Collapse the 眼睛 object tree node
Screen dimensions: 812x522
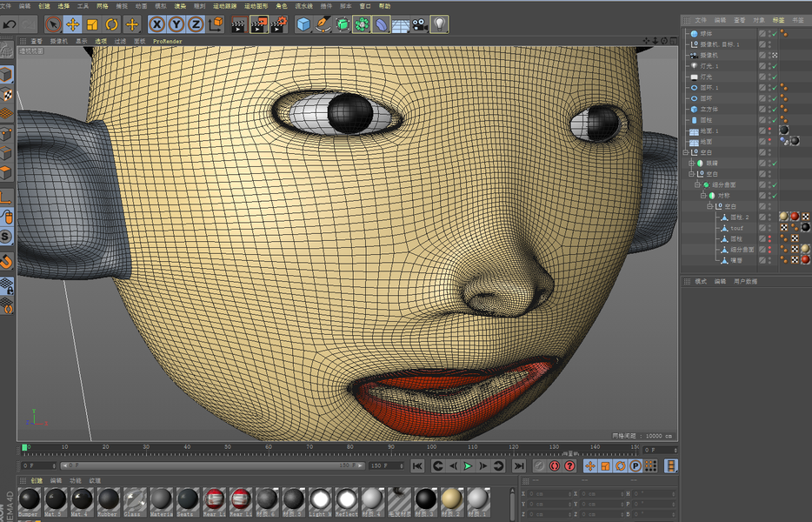691,164
